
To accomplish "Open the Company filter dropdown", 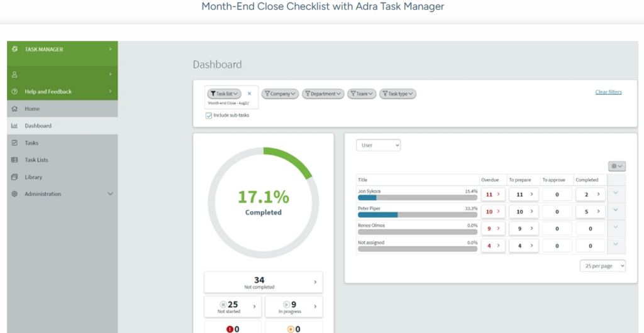I will point(280,94).
